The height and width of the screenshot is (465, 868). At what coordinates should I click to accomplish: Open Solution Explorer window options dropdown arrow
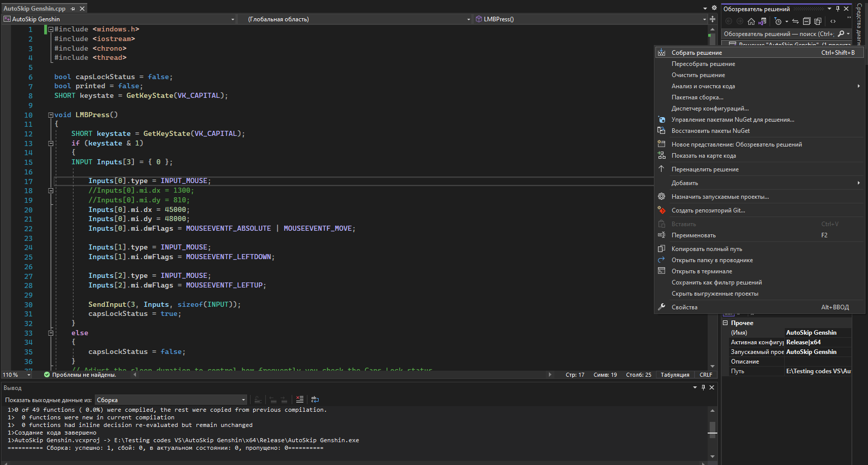(829, 9)
